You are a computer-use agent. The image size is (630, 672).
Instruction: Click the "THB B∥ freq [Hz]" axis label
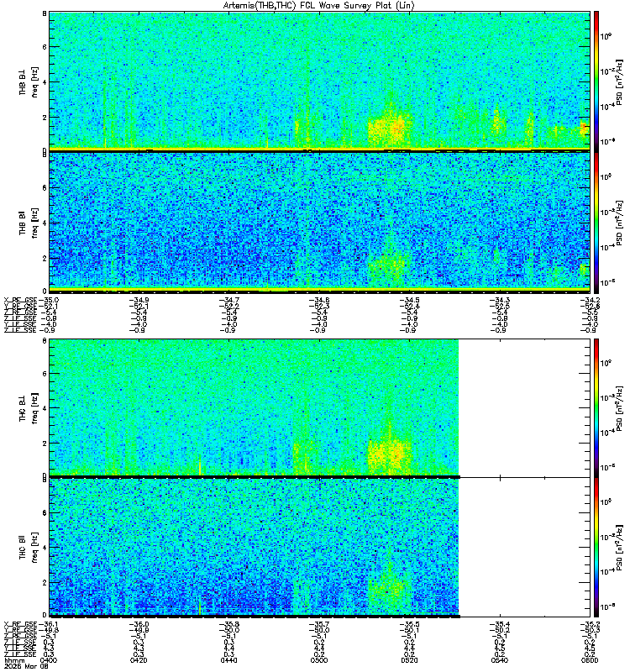pyautogui.click(x=29, y=223)
